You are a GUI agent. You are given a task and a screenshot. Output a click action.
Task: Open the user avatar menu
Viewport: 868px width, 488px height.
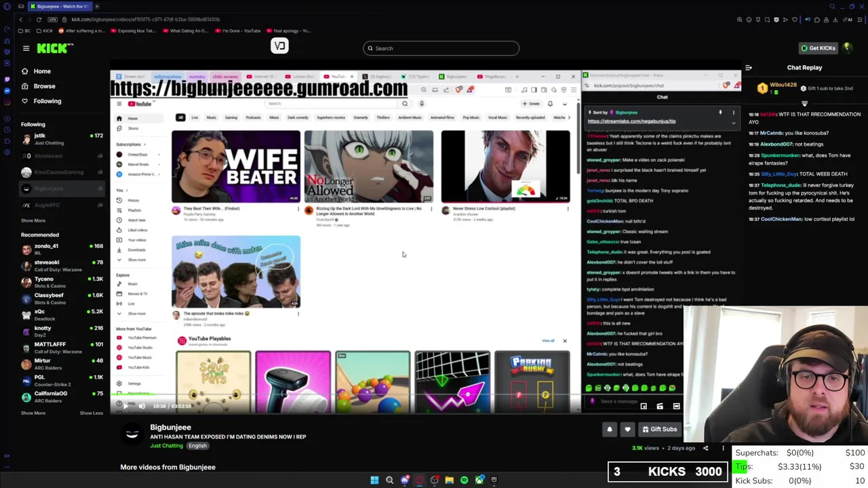click(848, 47)
